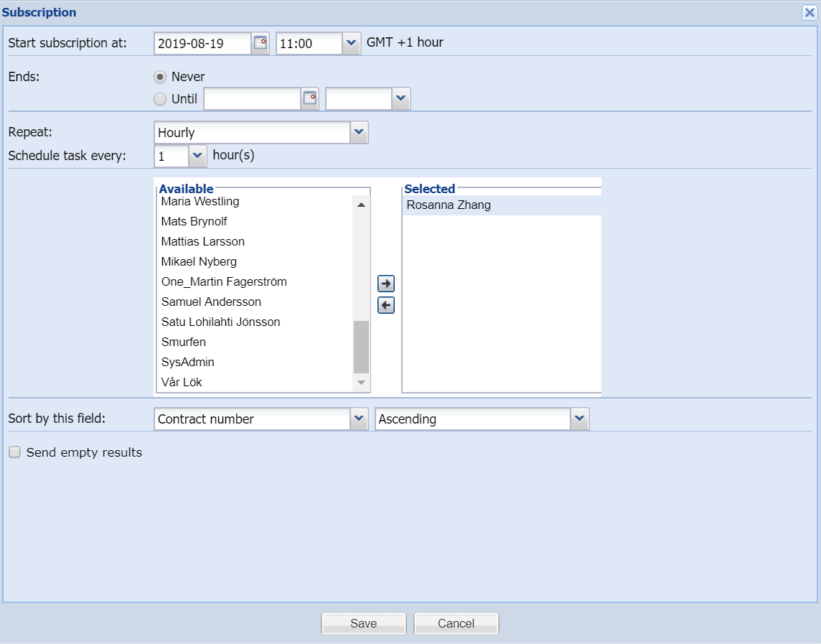Select the Never ends radio option
This screenshot has height=644, width=821.
(x=160, y=77)
